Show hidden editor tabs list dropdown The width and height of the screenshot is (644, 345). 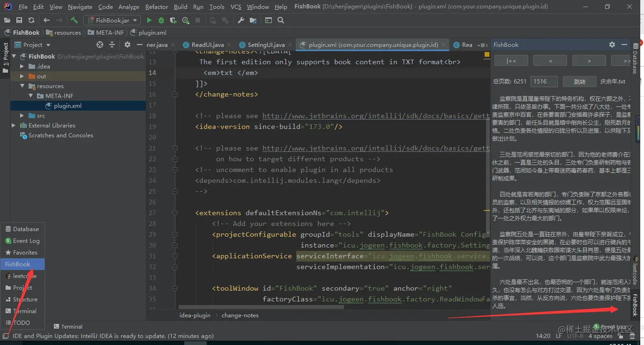[x=482, y=45]
